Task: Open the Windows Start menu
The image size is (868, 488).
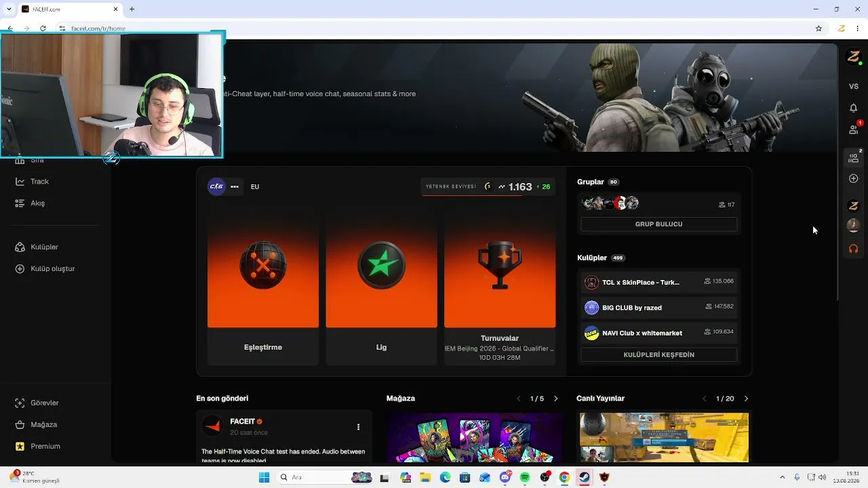Action: [264, 478]
